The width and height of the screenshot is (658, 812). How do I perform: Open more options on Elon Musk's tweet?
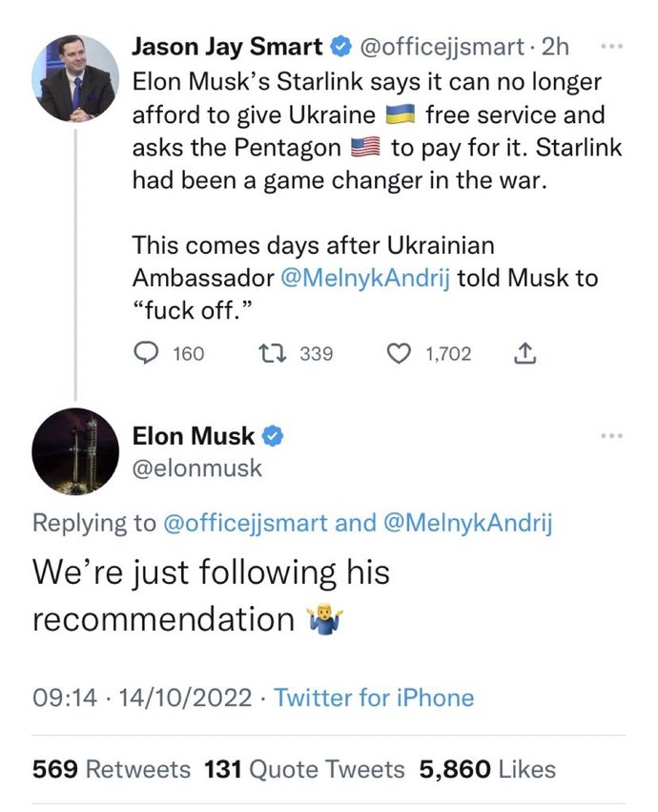pos(612,436)
